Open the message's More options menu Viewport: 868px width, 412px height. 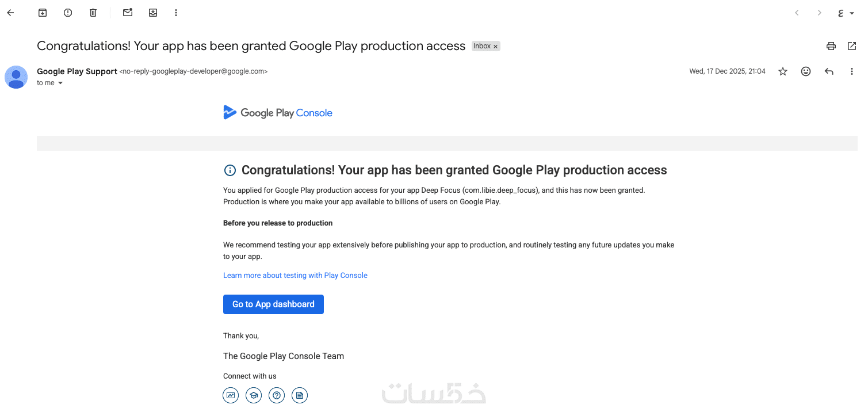pos(852,71)
